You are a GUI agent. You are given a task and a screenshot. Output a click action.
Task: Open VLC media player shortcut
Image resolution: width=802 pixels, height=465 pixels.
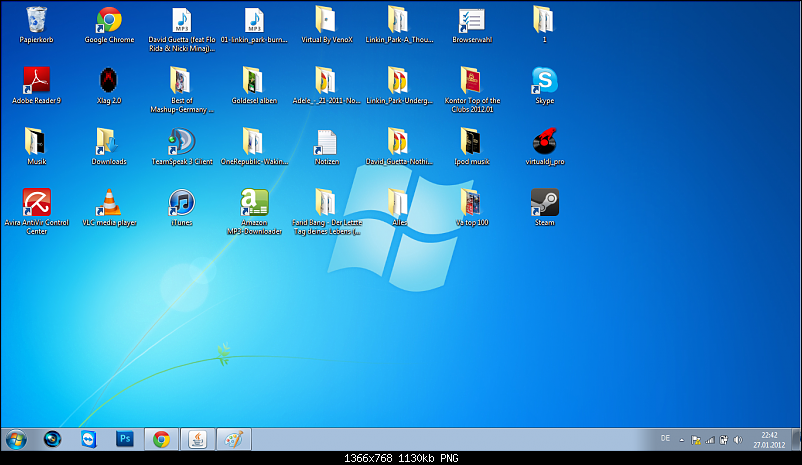[109, 203]
